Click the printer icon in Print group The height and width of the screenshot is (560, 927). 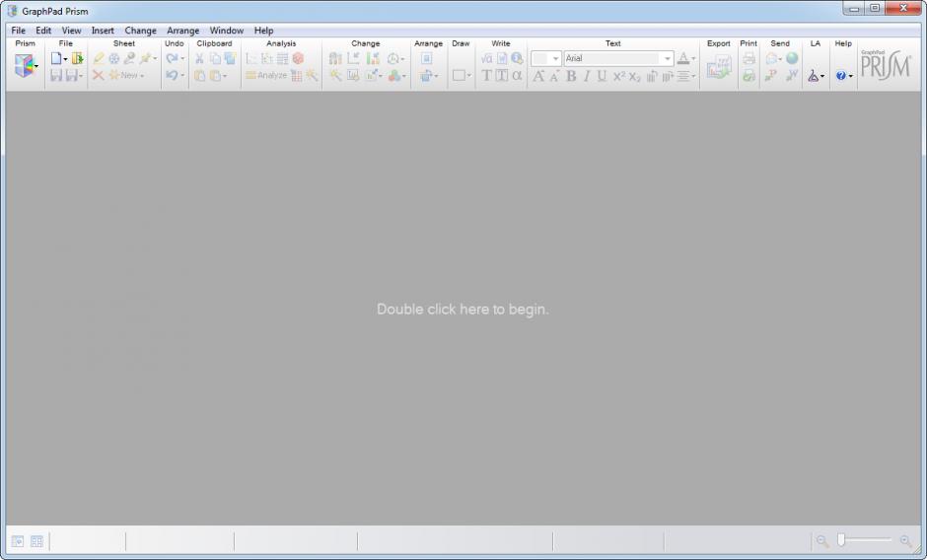pyautogui.click(x=749, y=58)
